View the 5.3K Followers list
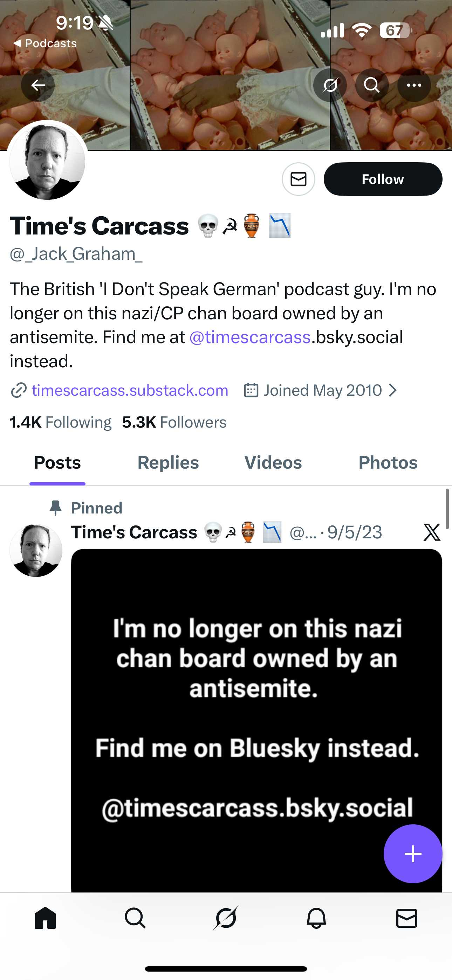 coord(174,422)
